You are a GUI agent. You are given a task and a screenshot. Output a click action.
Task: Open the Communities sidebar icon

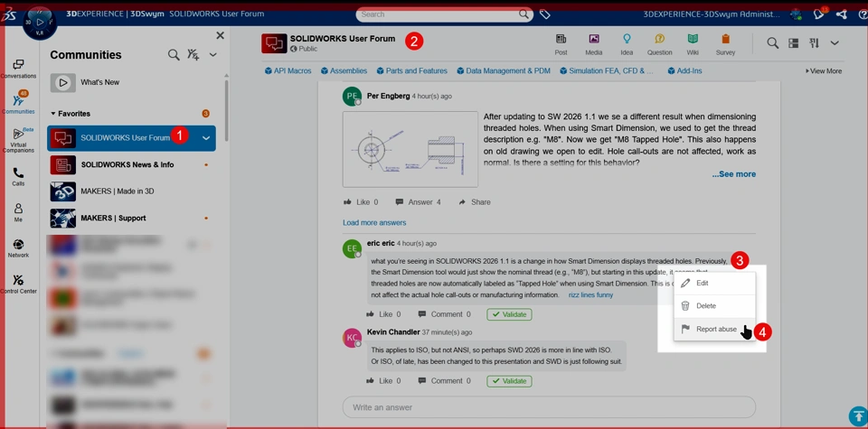[x=18, y=102]
